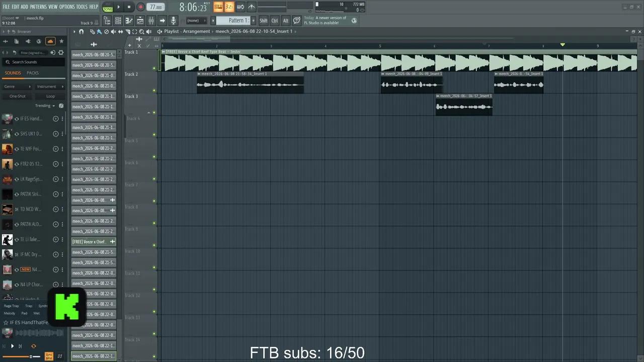The height and width of the screenshot is (362, 644).
Task: Open the EDIT menu
Action: [16, 7]
